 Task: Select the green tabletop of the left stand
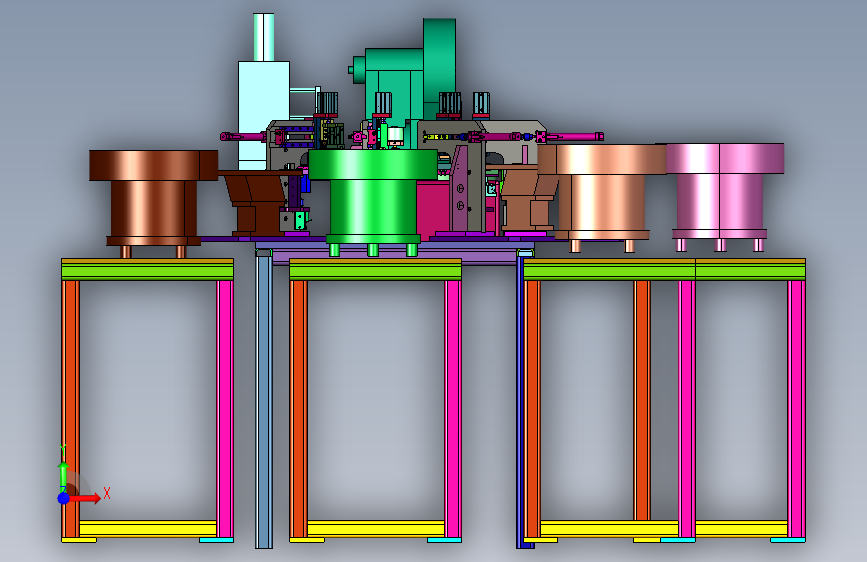pos(147,271)
